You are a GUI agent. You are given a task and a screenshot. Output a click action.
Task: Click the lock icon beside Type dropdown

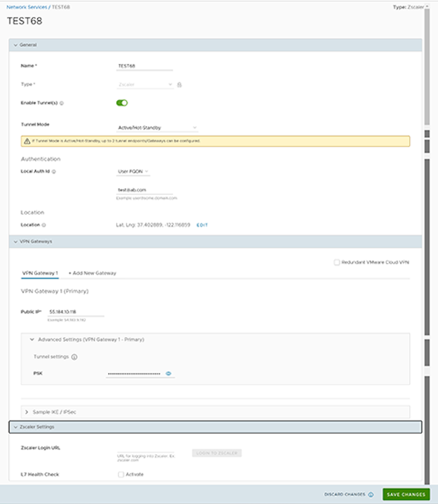(x=179, y=85)
